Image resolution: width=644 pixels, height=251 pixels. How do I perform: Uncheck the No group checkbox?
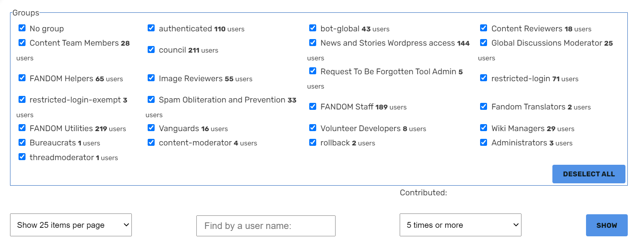point(22,28)
